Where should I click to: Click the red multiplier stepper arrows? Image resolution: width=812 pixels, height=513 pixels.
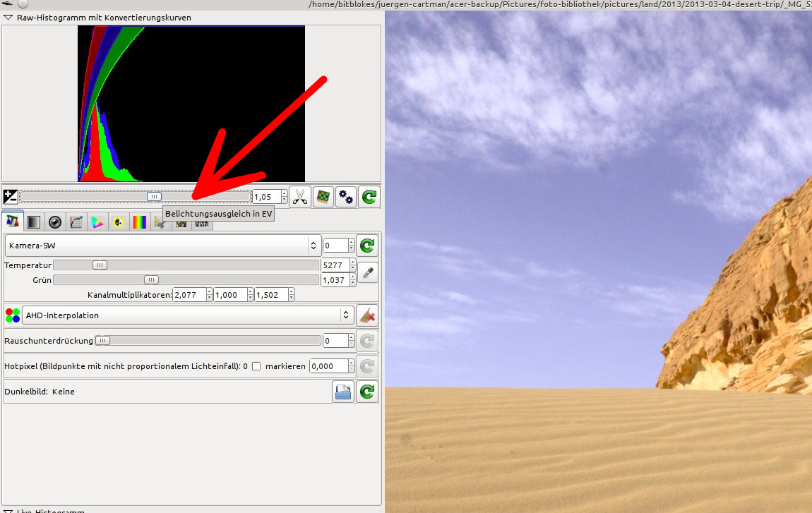click(209, 295)
